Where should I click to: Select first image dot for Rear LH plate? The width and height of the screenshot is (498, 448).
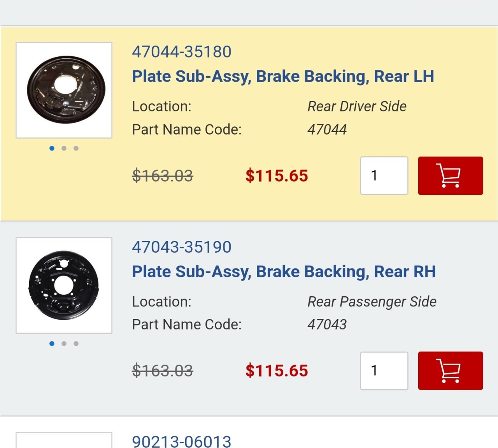52,148
